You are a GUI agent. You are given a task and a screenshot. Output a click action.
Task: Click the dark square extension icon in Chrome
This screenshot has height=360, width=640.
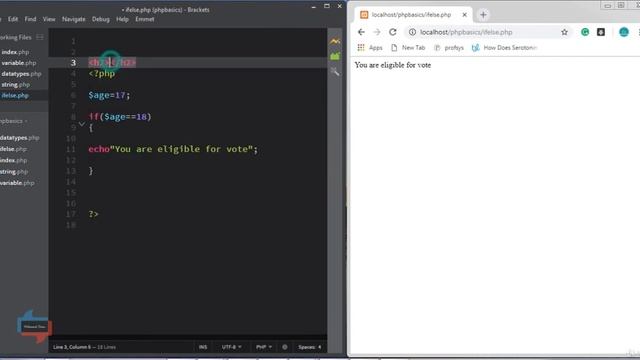pos(601,32)
